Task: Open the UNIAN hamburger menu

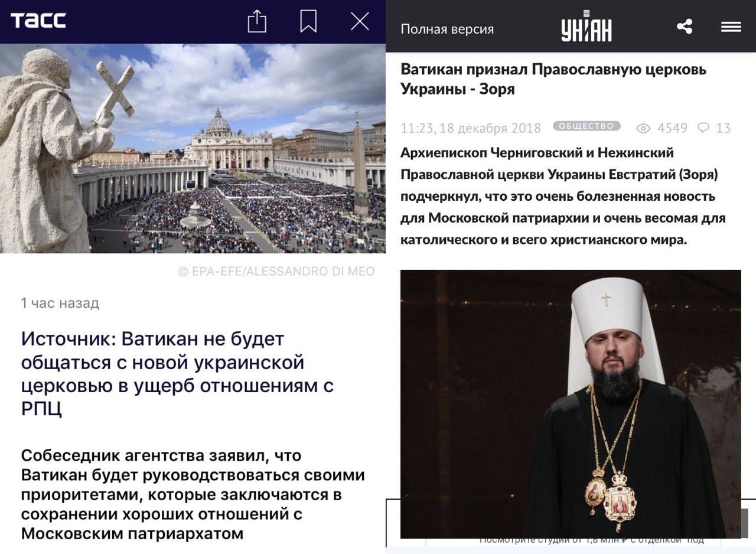Action: pyautogui.click(x=731, y=27)
